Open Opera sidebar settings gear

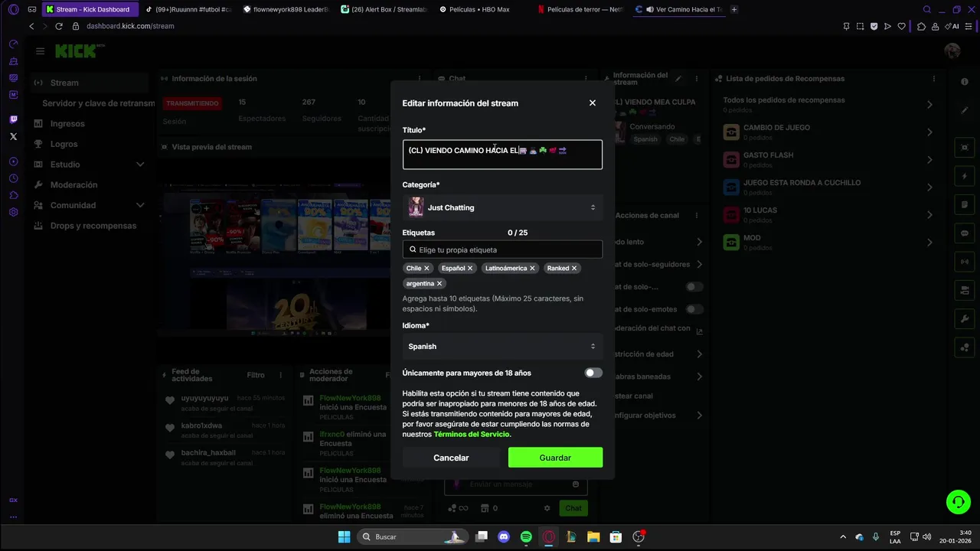(x=13, y=212)
